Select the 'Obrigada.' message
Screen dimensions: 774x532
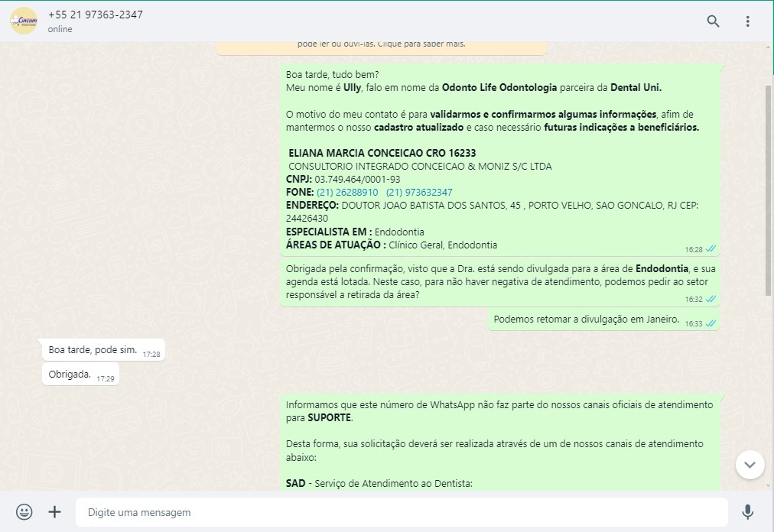click(x=80, y=374)
